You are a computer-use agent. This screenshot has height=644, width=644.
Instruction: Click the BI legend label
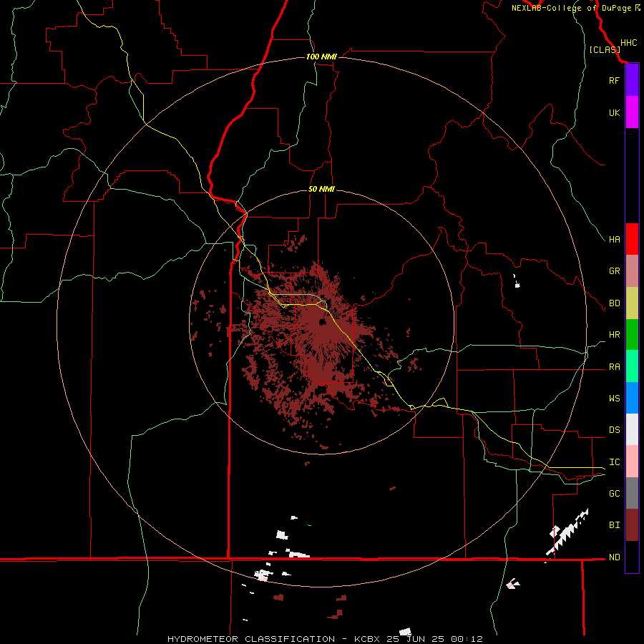(x=614, y=525)
